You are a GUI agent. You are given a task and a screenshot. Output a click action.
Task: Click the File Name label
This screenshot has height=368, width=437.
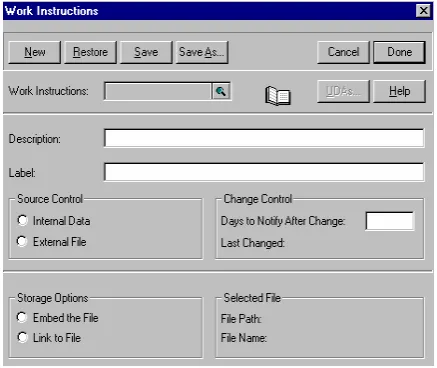pos(244,338)
